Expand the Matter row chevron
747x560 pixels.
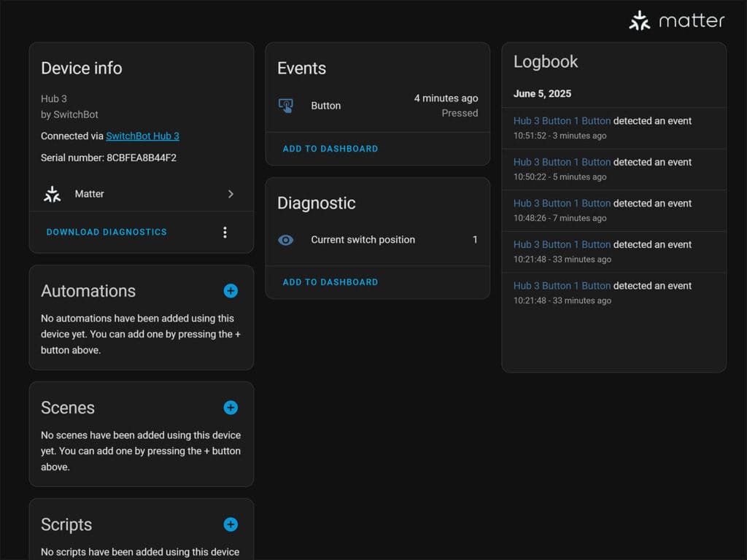[x=231, y=194]
